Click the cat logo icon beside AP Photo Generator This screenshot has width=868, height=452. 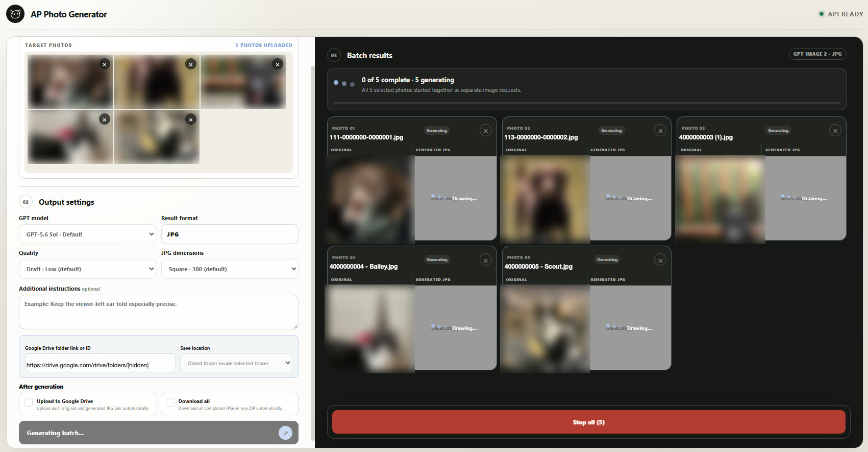[15, 14]
